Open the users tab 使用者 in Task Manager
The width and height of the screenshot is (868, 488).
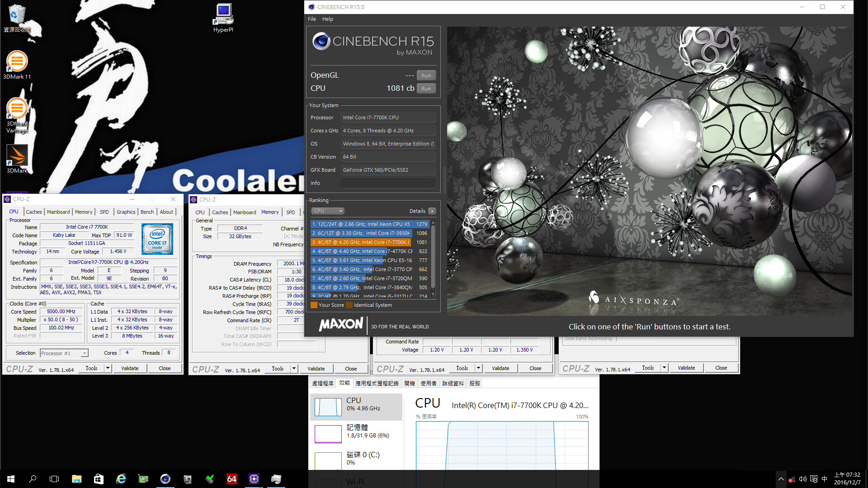pos(429,383)
